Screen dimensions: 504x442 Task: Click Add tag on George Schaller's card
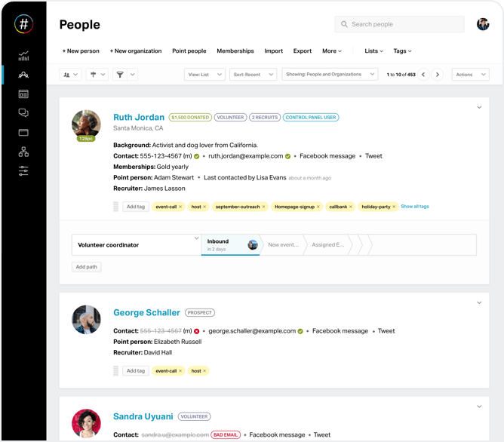coord(136,370)
